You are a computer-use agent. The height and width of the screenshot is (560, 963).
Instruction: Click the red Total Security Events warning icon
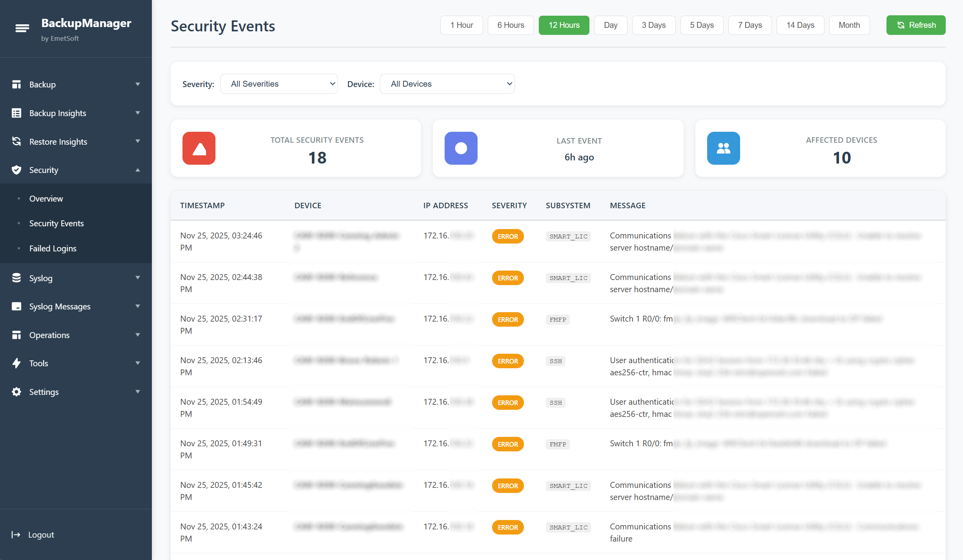click(199, 148)
